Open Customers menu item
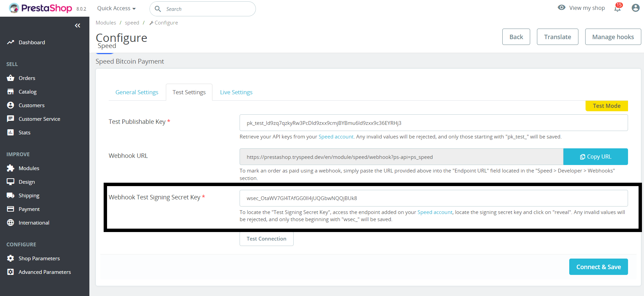Image resolution: width=644 pixels, height=296 pixels. pyautogui.click(x=32, y=105)
